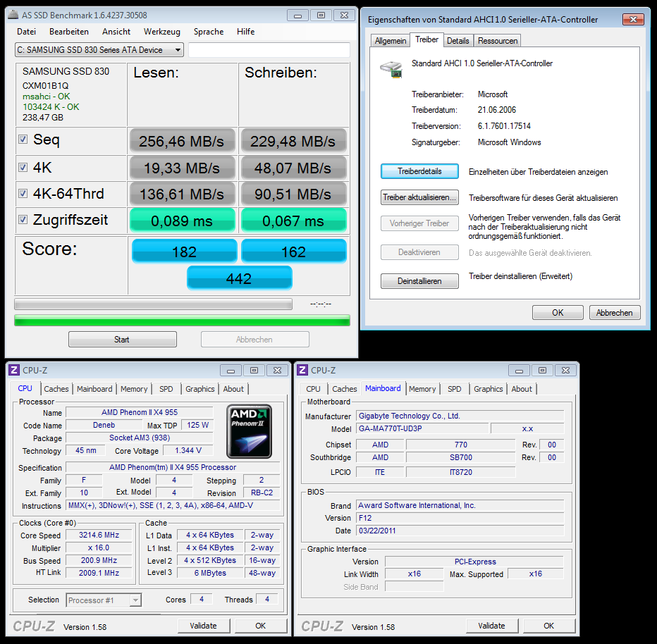The width and height of the screenshot is (657, 644).
Task: Click the CPU-Z logo in Mainboard window title
Action: [302, 370]
